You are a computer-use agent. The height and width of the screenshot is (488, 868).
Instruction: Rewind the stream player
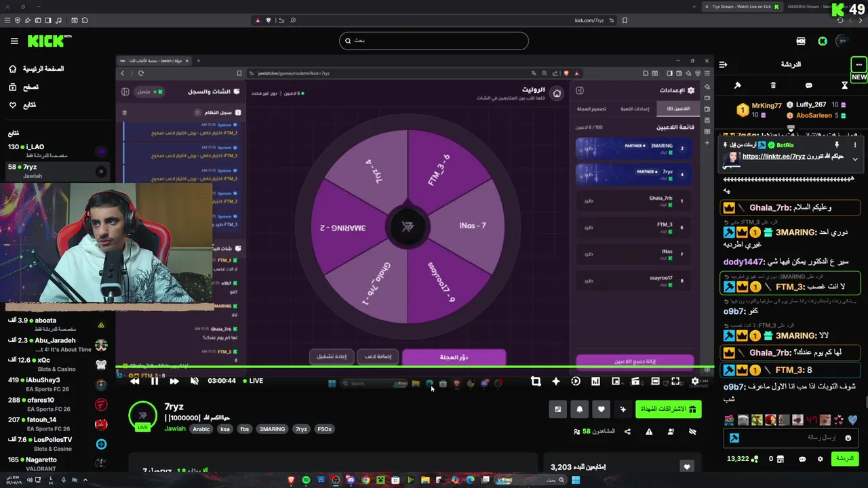click(x=134, y=381)
